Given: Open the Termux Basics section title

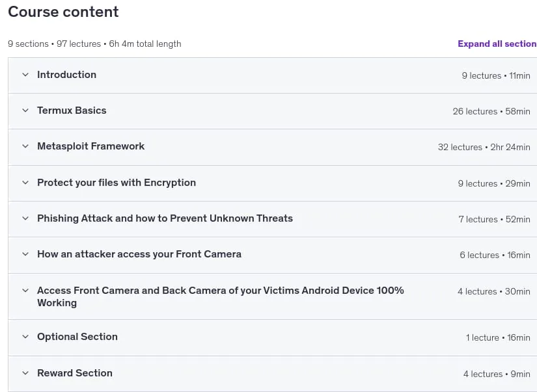Looking at the screenshot, I should [x=72, y=111].
